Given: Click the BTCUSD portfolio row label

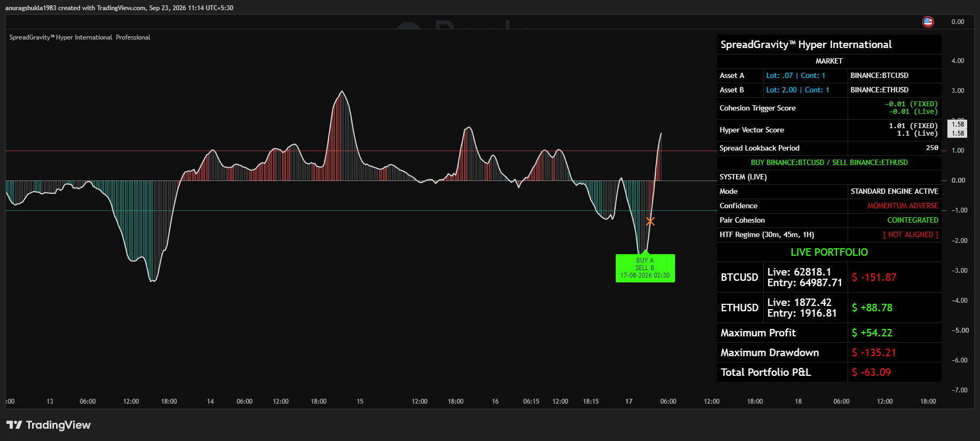Looking at the screenshot, I should [x=740, y=278].
